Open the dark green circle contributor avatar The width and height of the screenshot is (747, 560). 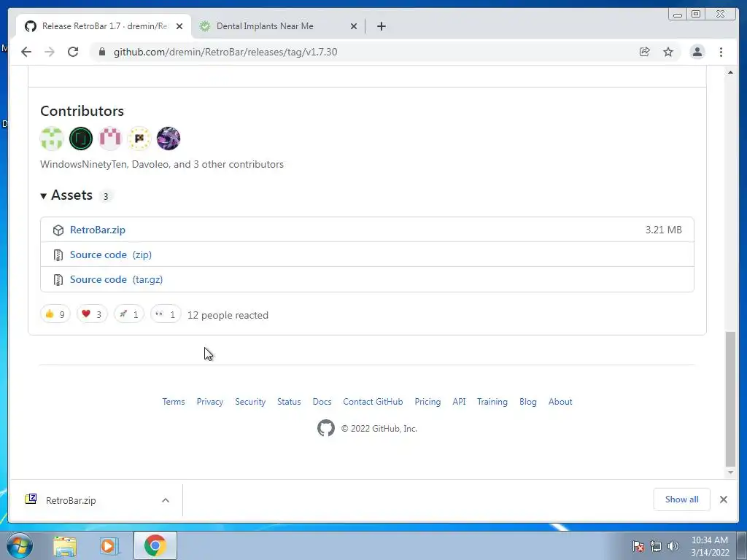pyautogui.click(x=81, y=139)
